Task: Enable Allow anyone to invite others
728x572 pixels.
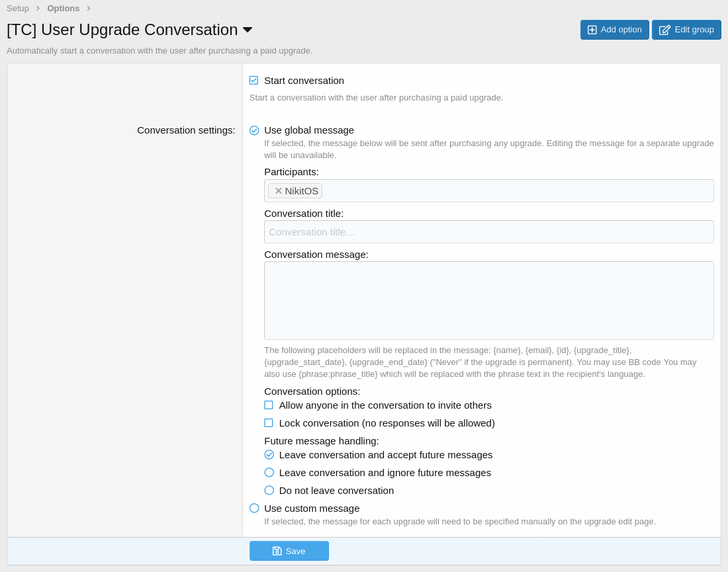Action: 269,405
